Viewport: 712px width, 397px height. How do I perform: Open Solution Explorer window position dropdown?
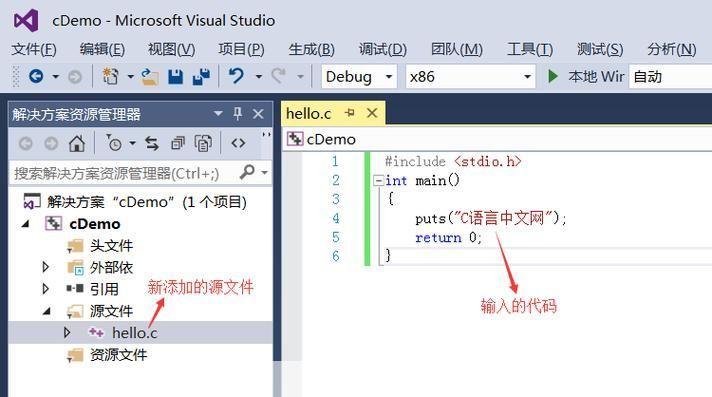[x=218, y=114]
